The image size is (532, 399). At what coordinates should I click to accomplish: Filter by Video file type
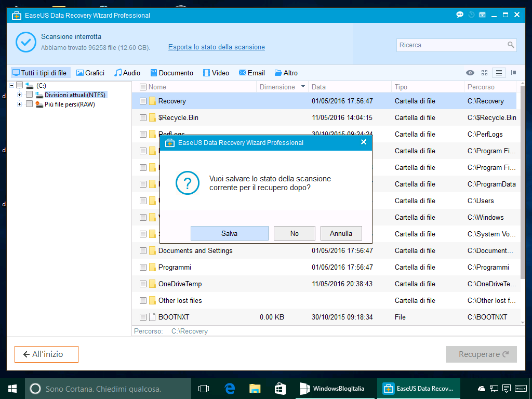point(216,73)
